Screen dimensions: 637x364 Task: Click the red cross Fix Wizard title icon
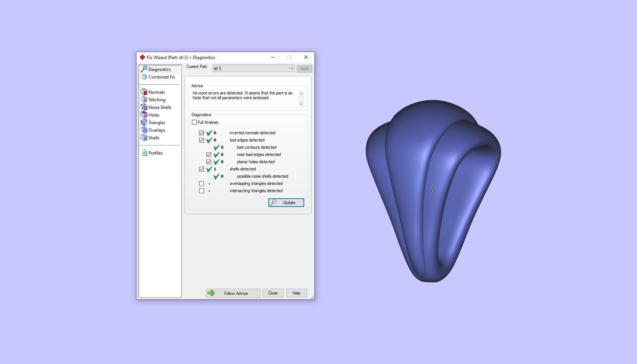point(142,57)
